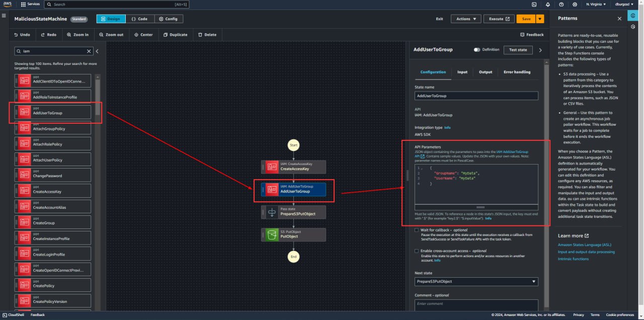Clear the iam search field
The width and height of the screenshot is (644, 320).
pyautogui.click(x=89, y=51)
